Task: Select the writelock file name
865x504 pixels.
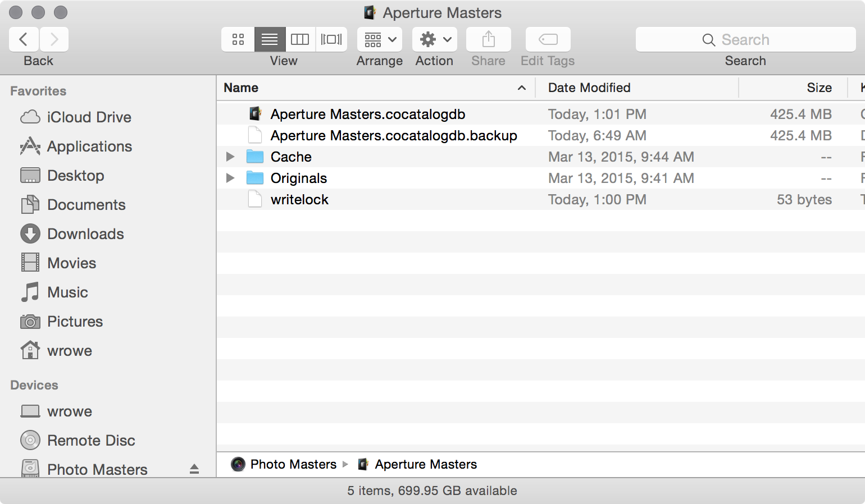Action: [x=299, y=199]
